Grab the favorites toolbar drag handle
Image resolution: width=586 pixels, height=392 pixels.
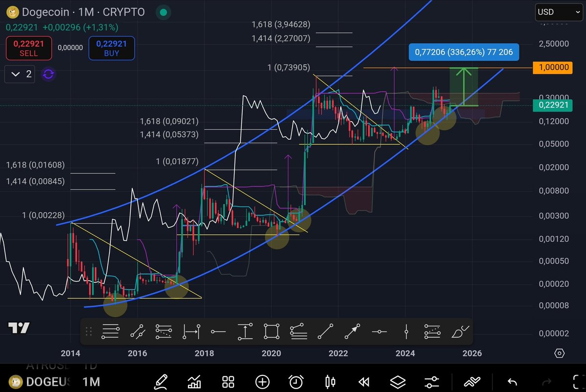pos(89,331)
